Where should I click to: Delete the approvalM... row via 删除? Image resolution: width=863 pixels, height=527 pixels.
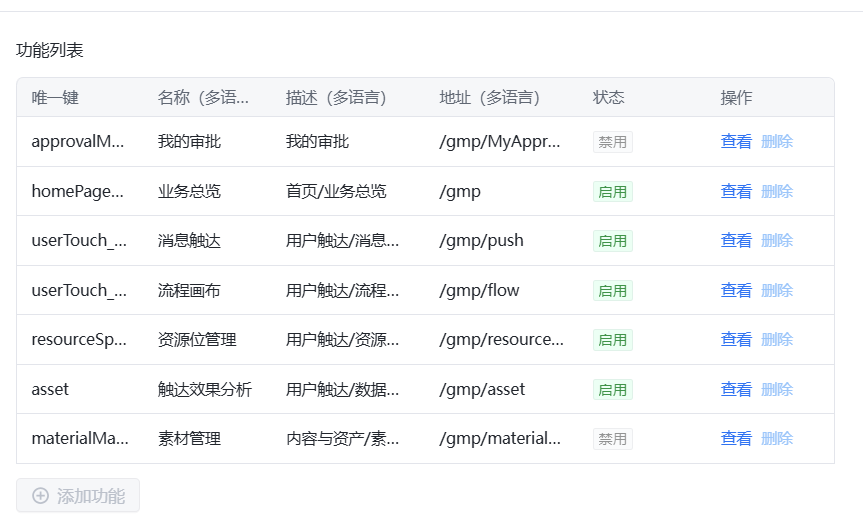(x=777, y=142)
